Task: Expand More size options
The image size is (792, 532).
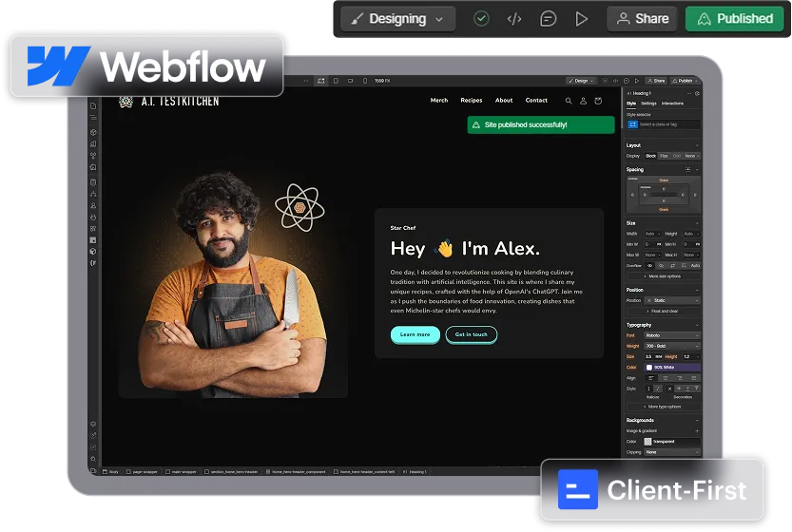Action: pyautogui.click(x=664, y=276)
